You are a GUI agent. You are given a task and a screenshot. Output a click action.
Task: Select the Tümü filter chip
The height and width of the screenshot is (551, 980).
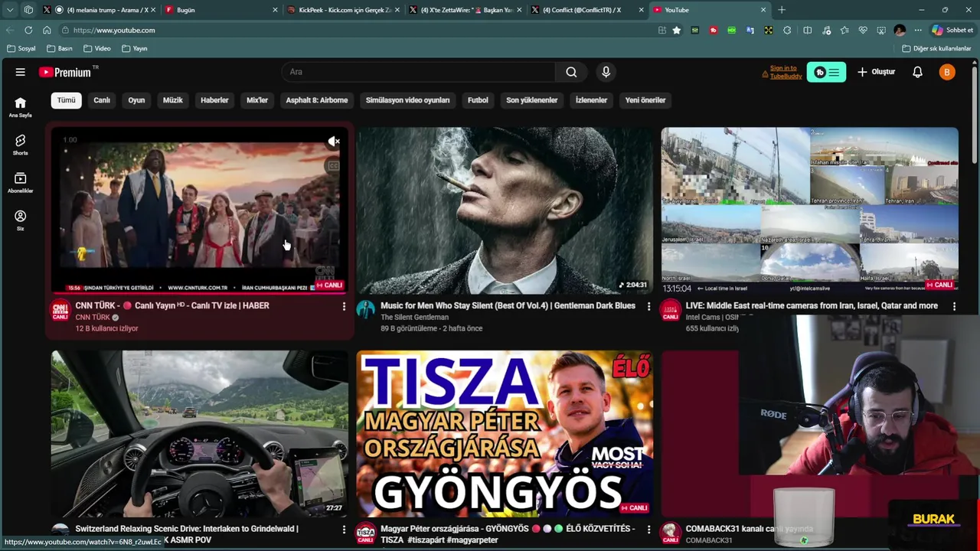point(67,100)
